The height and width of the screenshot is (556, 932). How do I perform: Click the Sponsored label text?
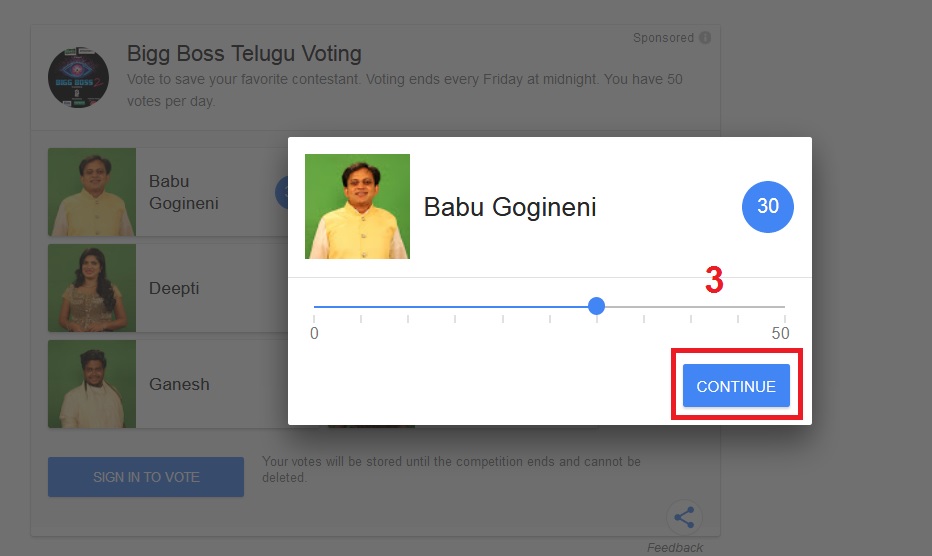click(663, 38)
